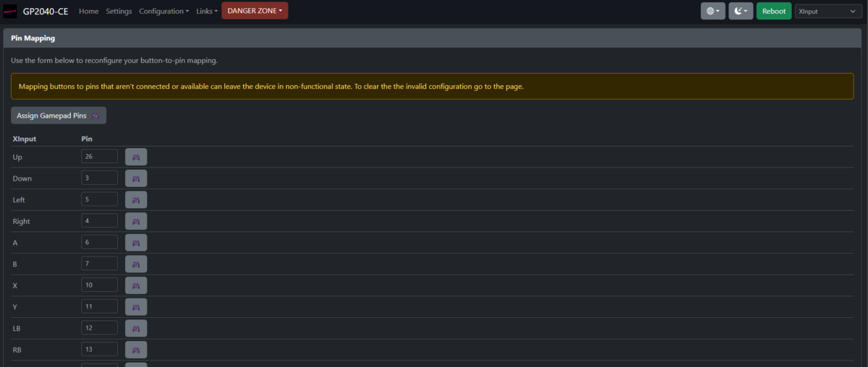Viewport: 868px width, 367px height.
Task: Open the dark mode theme dropdown
Action: pos(741,11)
